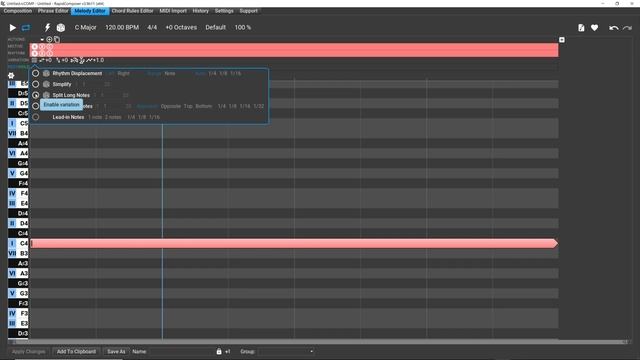Click the dice icon beside Rhythm Displacement

tap(46, 73)
